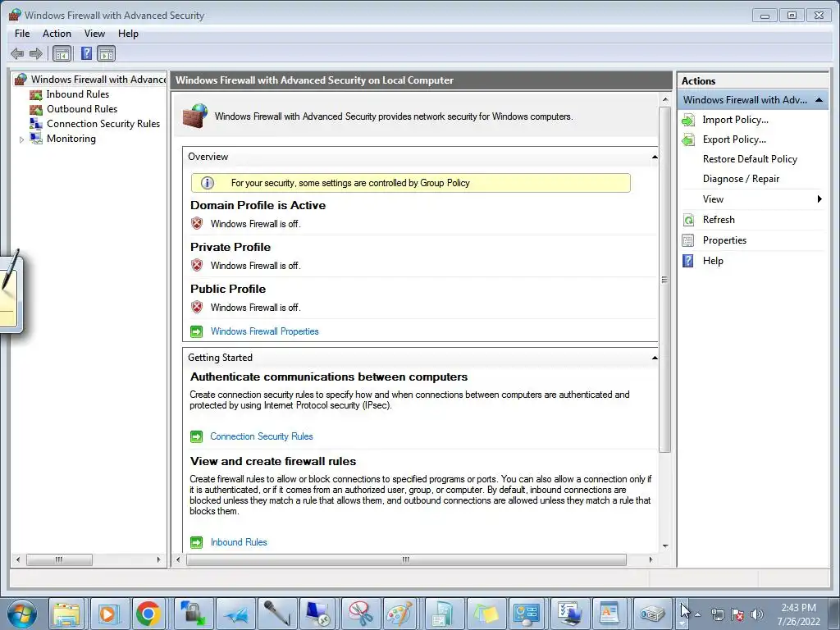The height and width of the screenshot is (630, 840).
Task: Click the Group Policy info icon
Action: click(x=208, y=183)
